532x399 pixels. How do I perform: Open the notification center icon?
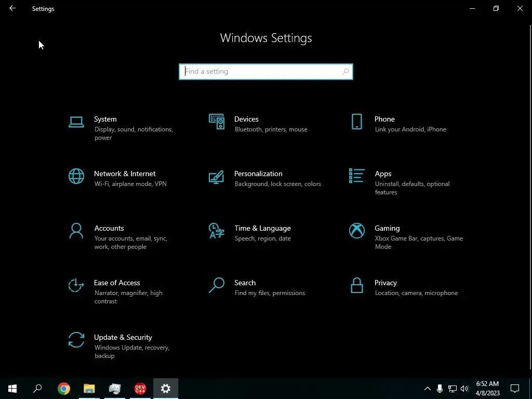click(x=515, y=389)
